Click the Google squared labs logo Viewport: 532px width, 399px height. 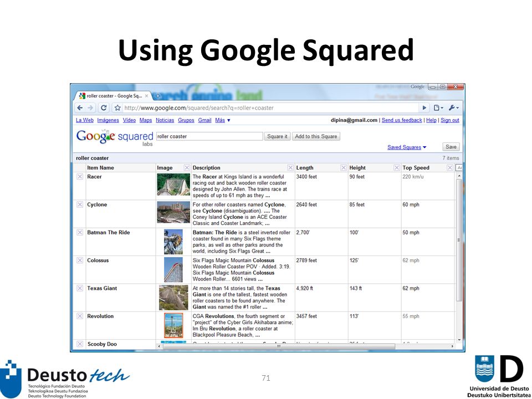click(x=115, y=138)
